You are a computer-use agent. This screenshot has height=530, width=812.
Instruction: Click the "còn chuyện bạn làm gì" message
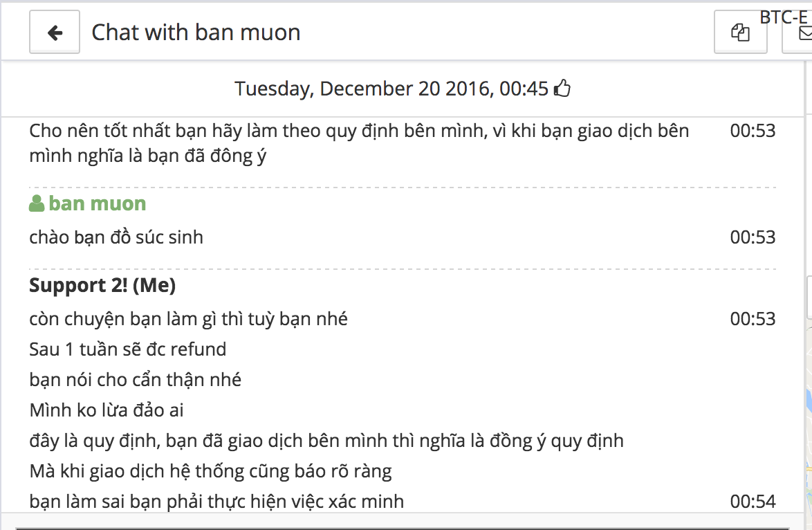[x=188, y=319]
